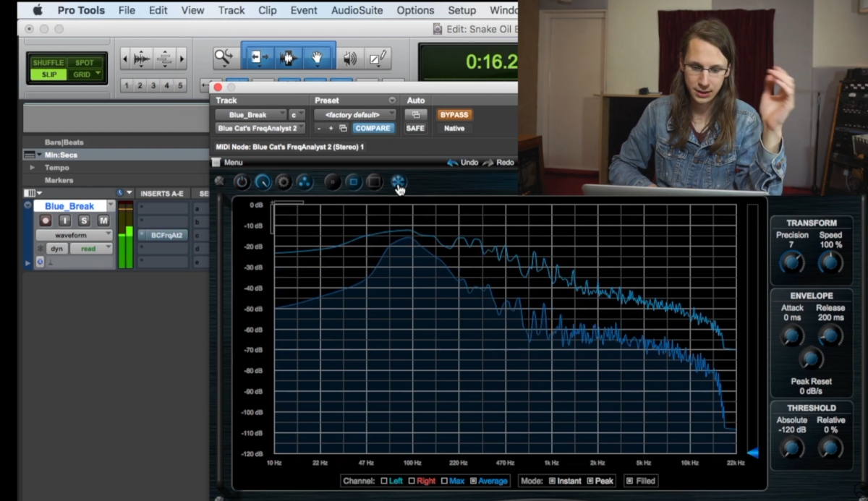Click the COMPARE button
Viewport: 868px width, 501px height.
(373, 128)
